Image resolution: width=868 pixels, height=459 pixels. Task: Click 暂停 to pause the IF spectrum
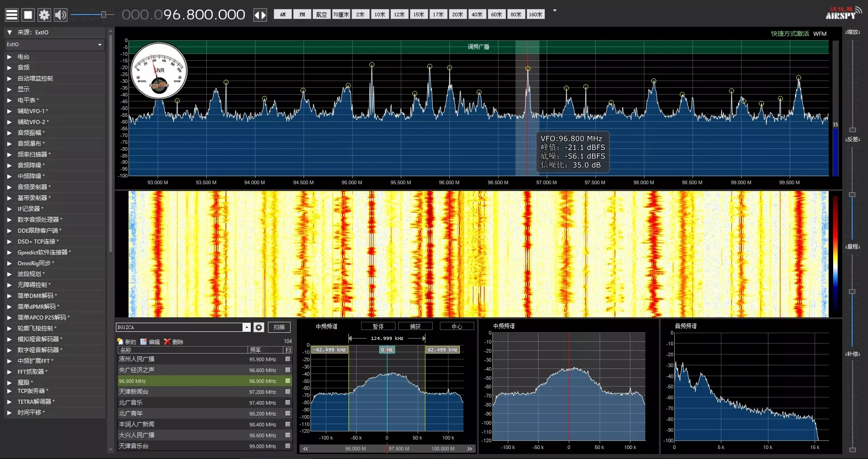pyautogui.click(x=379, y=326)
